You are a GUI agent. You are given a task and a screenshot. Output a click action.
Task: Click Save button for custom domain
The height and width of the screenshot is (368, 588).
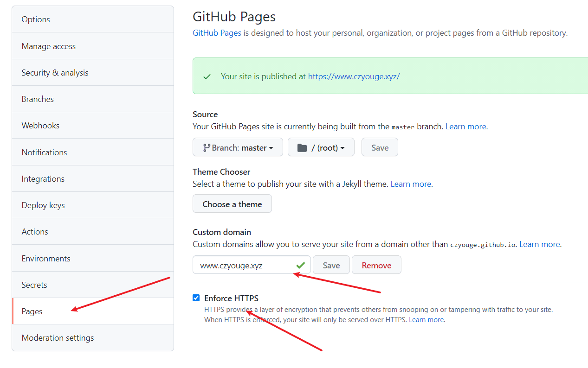click(x=331, y=265)
